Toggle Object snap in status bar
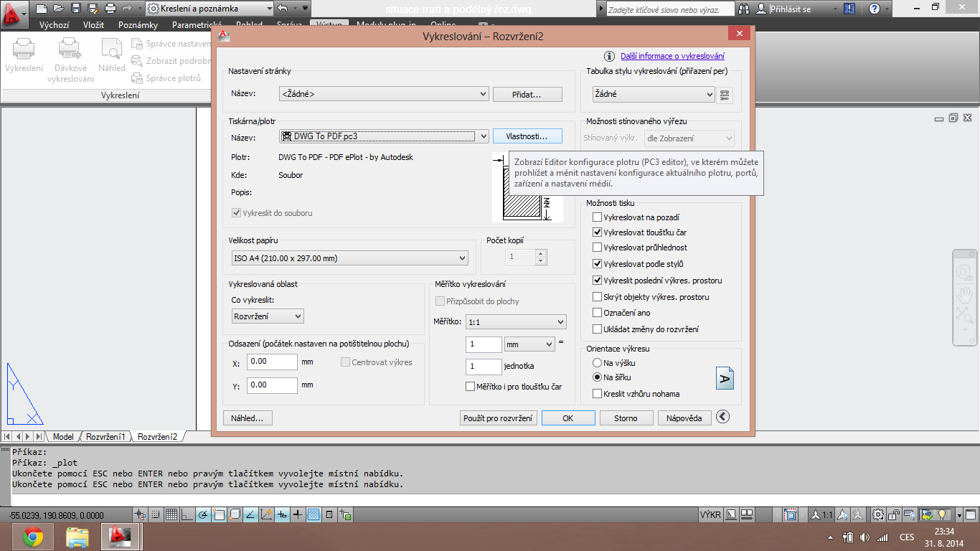Image resolution: width=980 pixels, height=551 pixels. pyautogui.click(x=219, y=514)
